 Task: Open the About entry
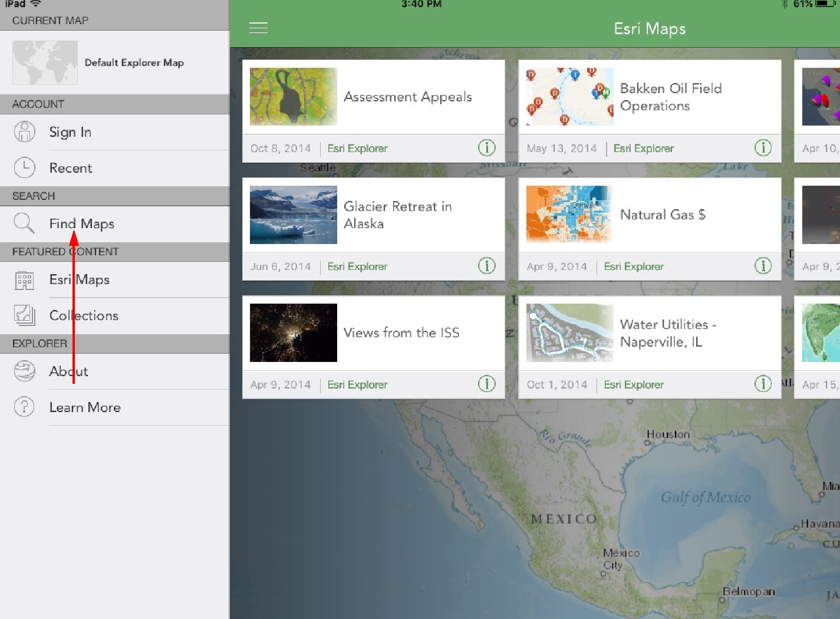[115, 371]
